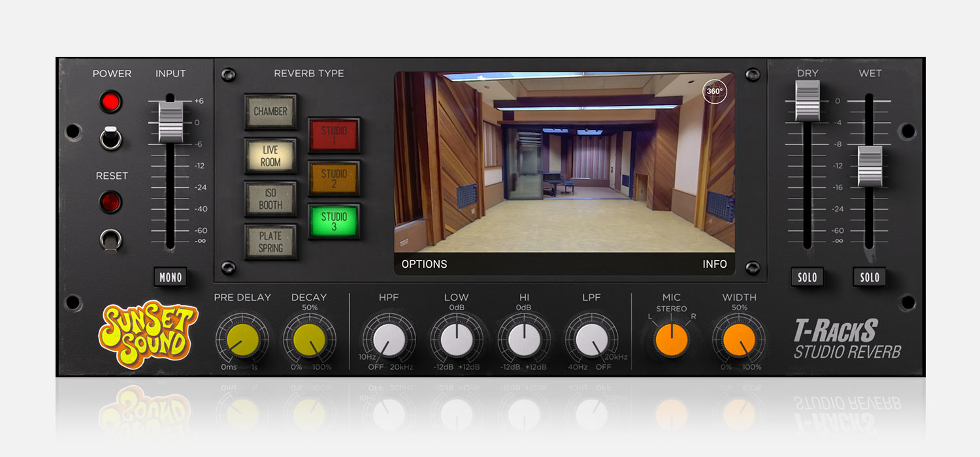Open the Info panel

pyautogui.click(x=714, y=264)
